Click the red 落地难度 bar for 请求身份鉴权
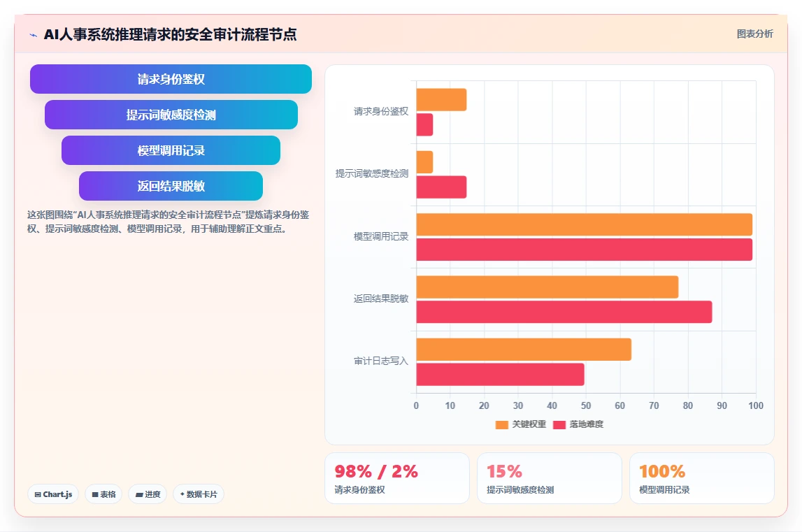802x532 pixels. click(x=424, y=125)
